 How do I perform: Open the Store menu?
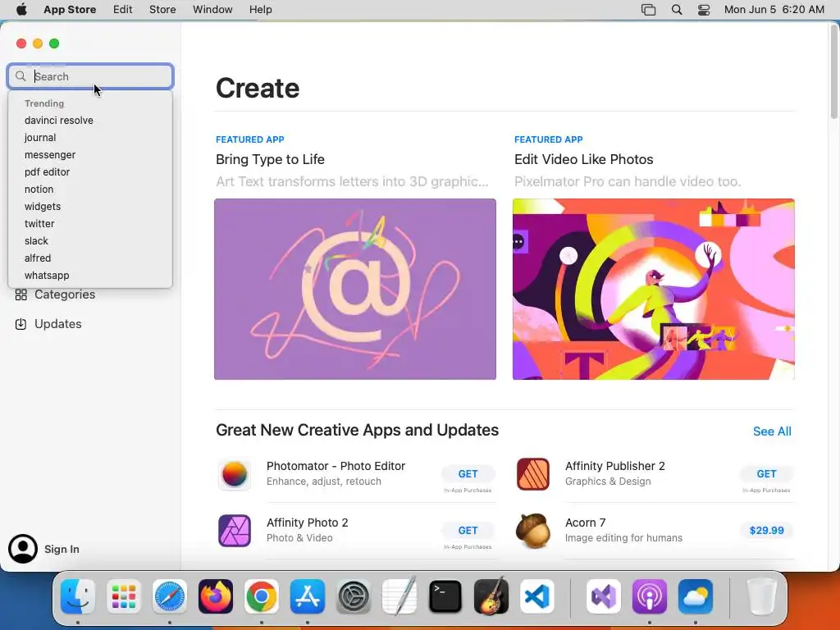click(x=162, y=10)
